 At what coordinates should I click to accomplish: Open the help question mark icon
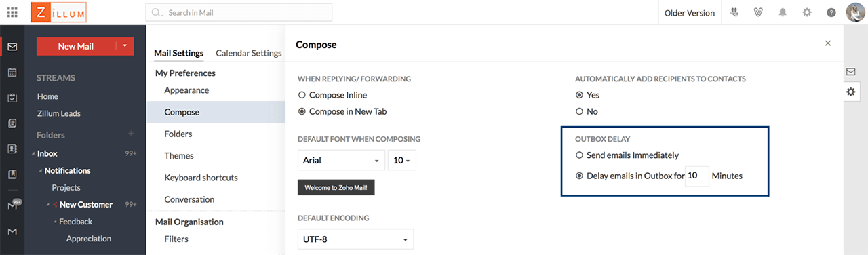(x=831, y=12)
